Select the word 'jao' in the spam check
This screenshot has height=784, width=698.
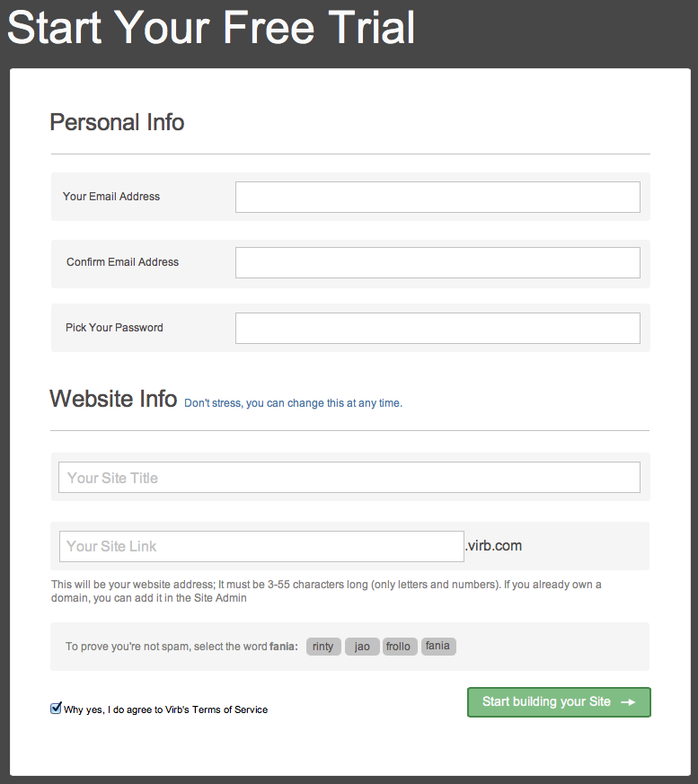pos(362,646)
